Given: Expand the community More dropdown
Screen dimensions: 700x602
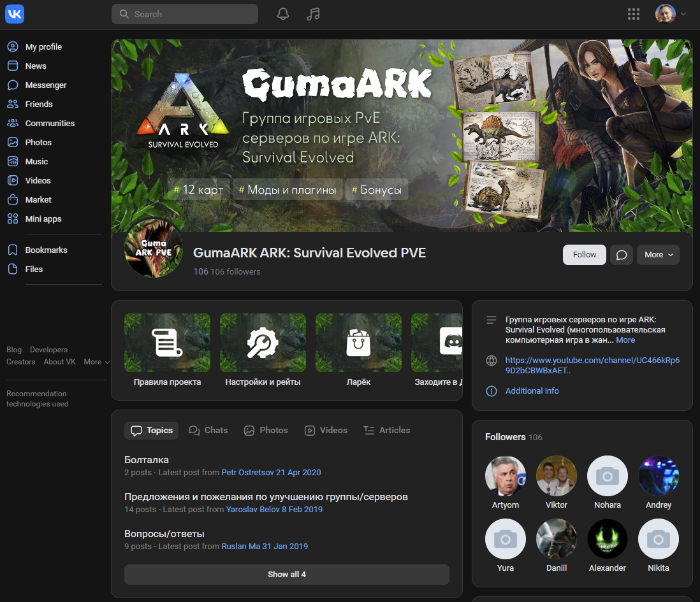Looking at the screenshot, I should click(x=658, y=255).
